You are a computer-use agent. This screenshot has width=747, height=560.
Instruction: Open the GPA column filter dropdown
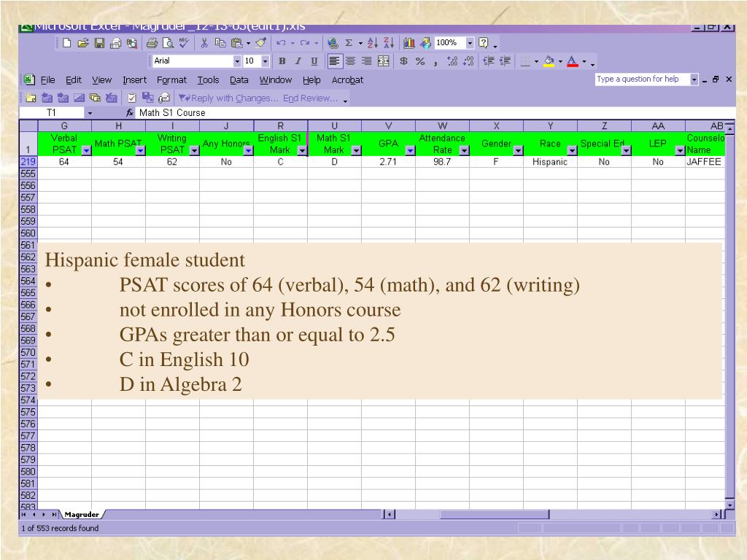click(x=410, y=150)
